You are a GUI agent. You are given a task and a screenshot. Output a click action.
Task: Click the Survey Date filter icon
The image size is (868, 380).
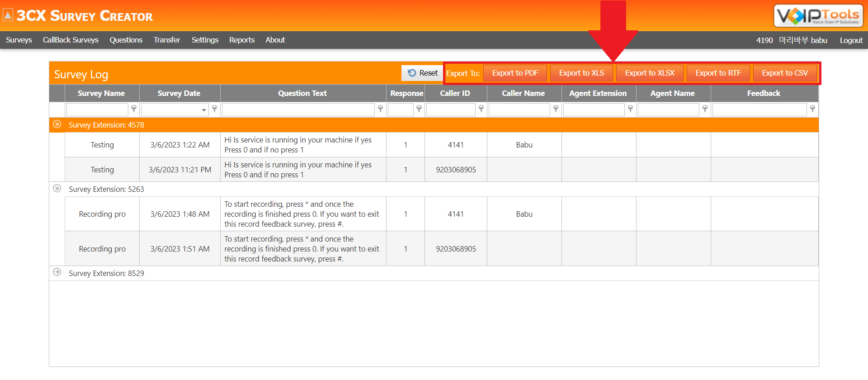point(215,109)
